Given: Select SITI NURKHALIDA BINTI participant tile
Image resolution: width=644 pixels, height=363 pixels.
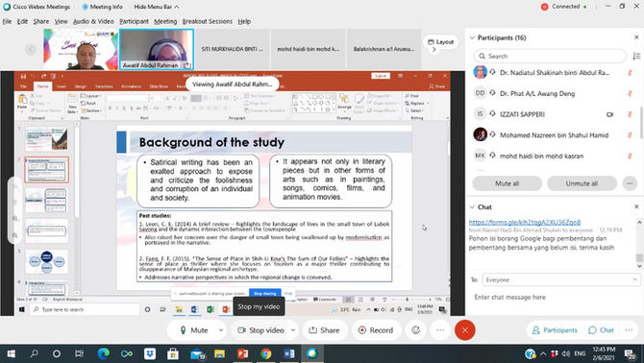Looking at the screenshot, I should point(232,49).
